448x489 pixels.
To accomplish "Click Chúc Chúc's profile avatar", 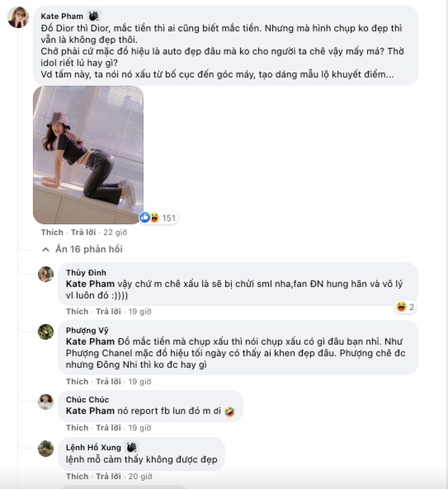I will 46,401.
